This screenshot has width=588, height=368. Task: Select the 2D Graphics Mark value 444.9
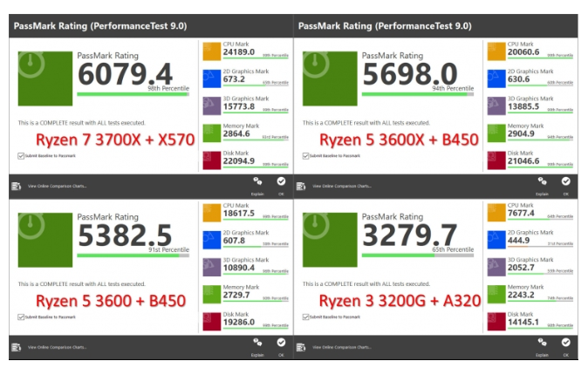coord(518,241)
